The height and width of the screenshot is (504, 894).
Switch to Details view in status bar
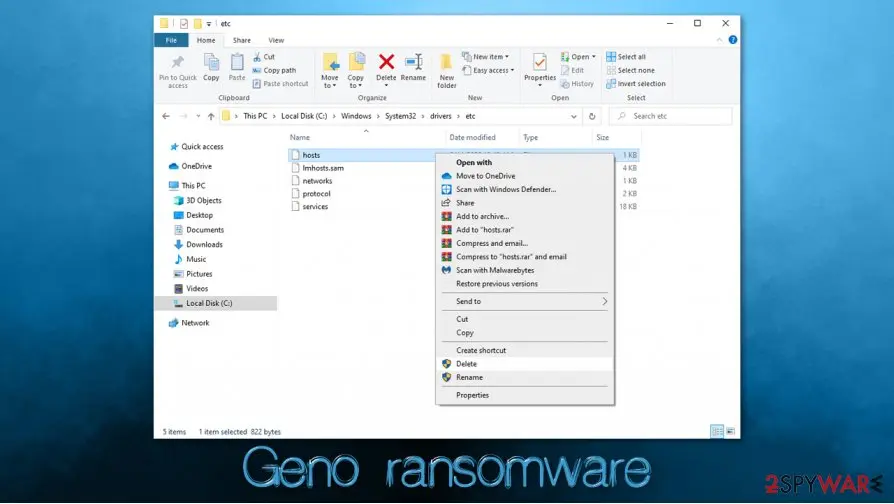pos(717,432)
